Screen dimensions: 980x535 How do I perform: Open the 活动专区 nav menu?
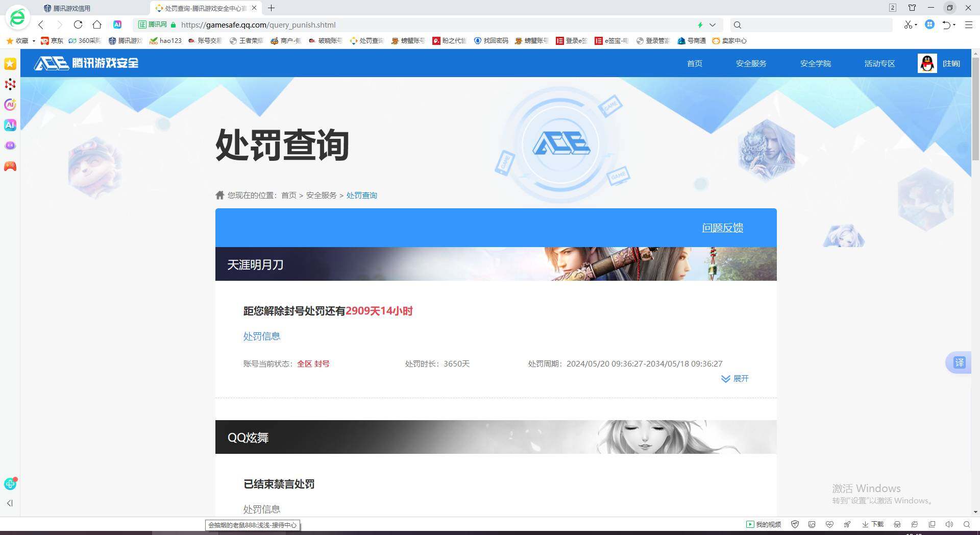(x=879, y=63)
